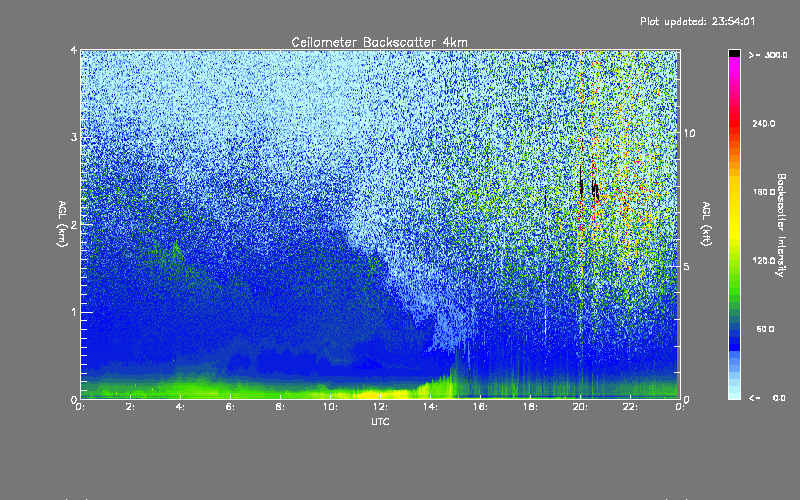800x500 pixels.
Task: Click the '2:' tick on time axis
Action: tap(131, 407)
